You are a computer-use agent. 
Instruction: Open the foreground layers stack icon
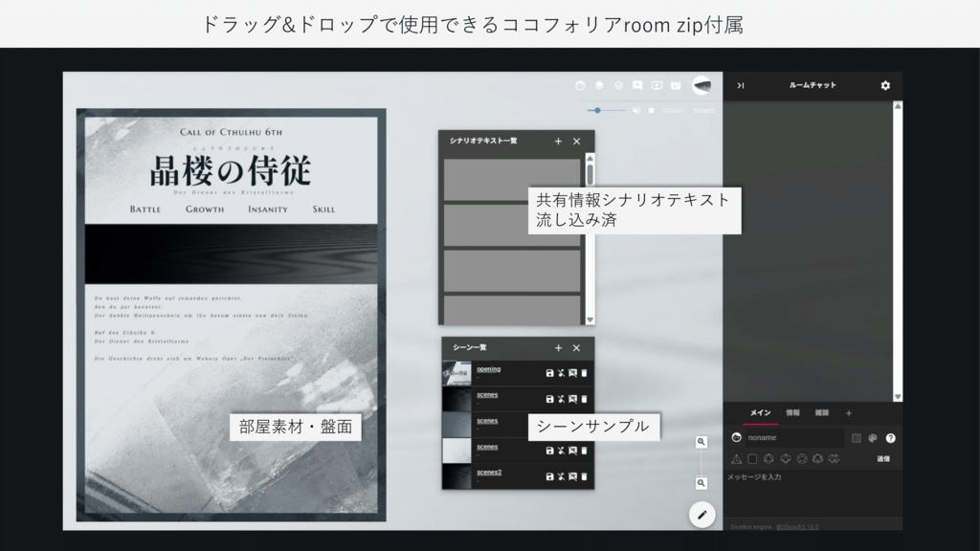pos(599,85)
